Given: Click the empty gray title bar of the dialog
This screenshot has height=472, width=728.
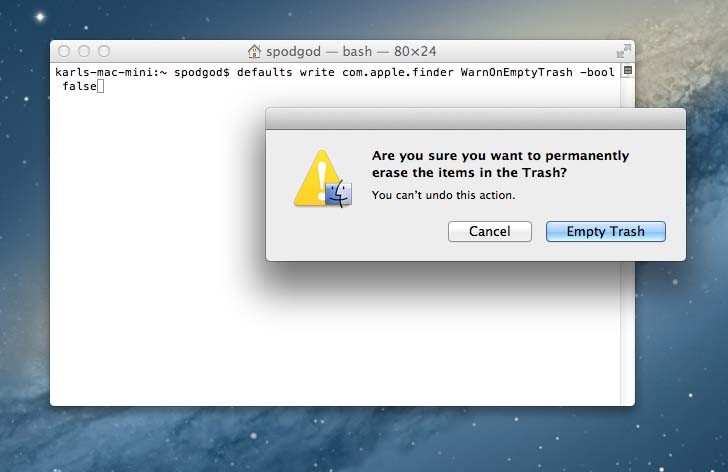Looking at the screenshot, I should [475, 119].
